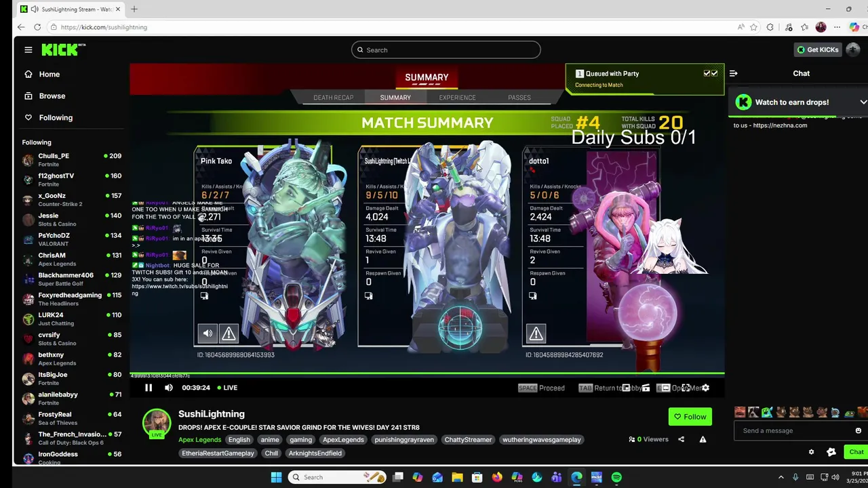Open ChrisAM channel in sidebar
Screen dimensions: 868x488
click(71, 259)
